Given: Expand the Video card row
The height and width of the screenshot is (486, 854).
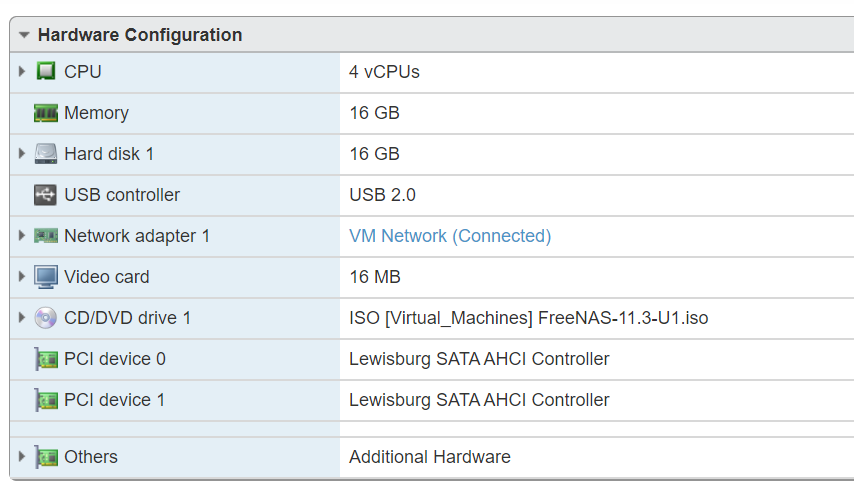Looking at the screenshot, I should 22,277.
